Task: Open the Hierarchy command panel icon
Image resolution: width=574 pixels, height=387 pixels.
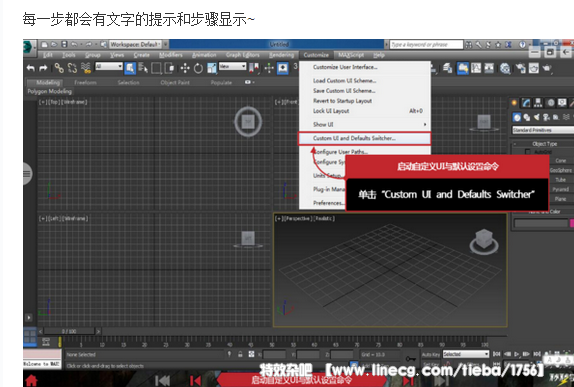Action: pos(538,103)
